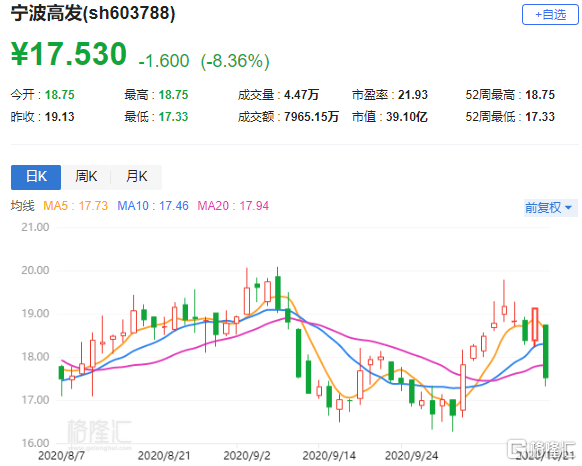Click MA20 : 17.94 legend label

point(233,206)
